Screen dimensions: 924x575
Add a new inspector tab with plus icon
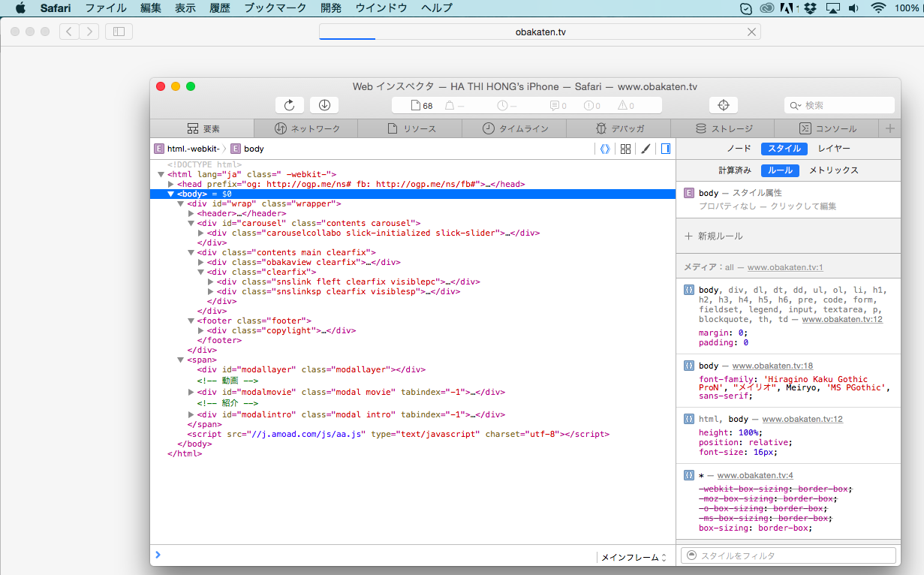890,128
